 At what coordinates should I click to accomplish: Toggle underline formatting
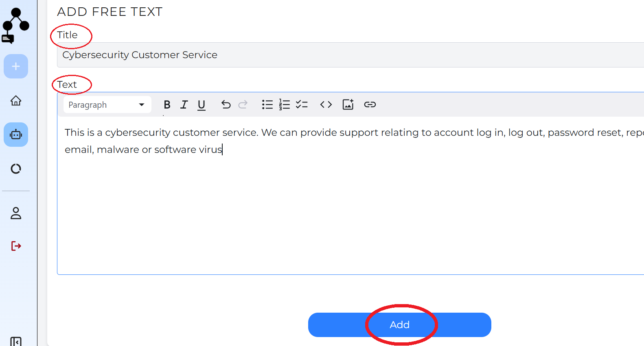click(202, 105)
